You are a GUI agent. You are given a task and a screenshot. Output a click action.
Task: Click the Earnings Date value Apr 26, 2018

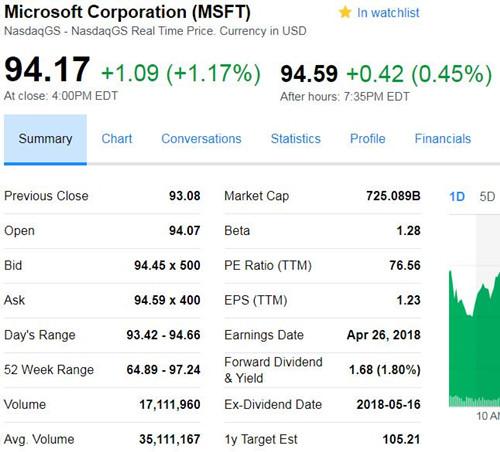pos(384,335)
